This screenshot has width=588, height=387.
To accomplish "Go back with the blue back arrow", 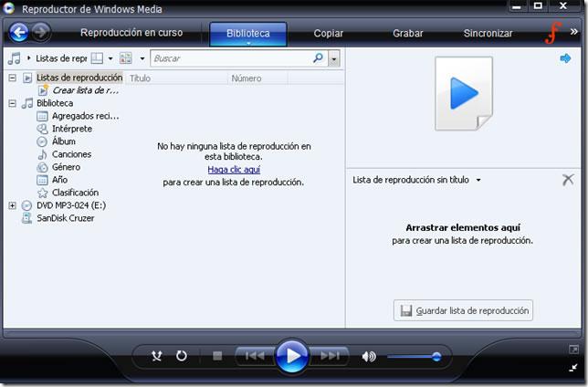I will point(19,32).
